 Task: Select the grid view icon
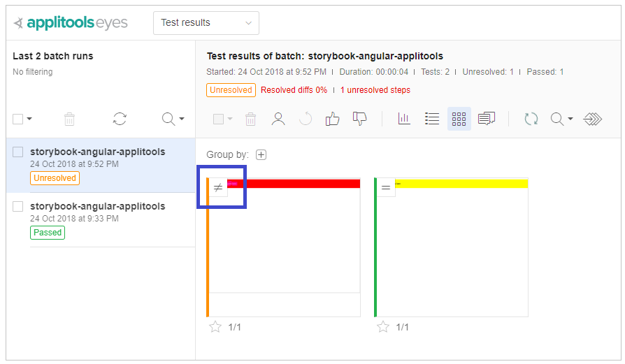click(x=459, y=119)
